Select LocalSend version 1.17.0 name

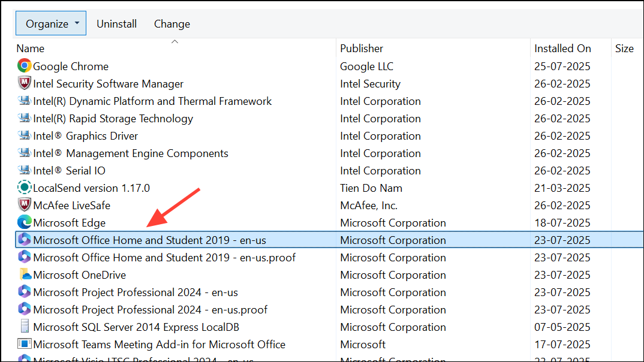coord(91,188)
